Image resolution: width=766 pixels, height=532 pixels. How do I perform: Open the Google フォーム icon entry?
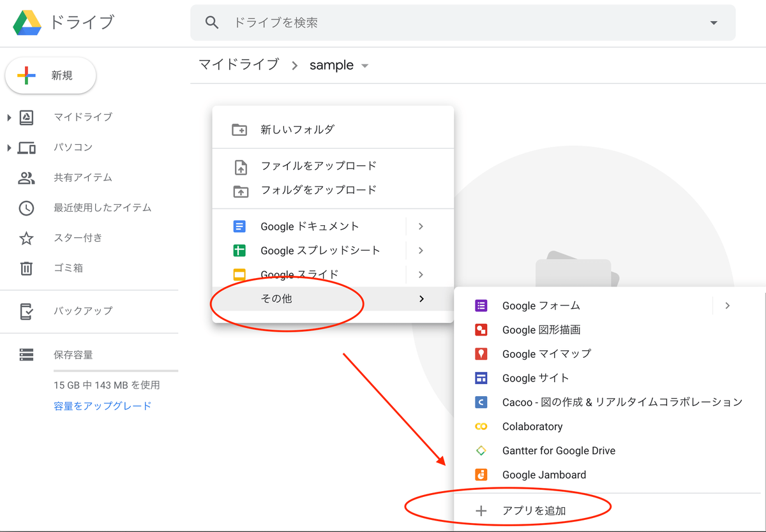481,306
